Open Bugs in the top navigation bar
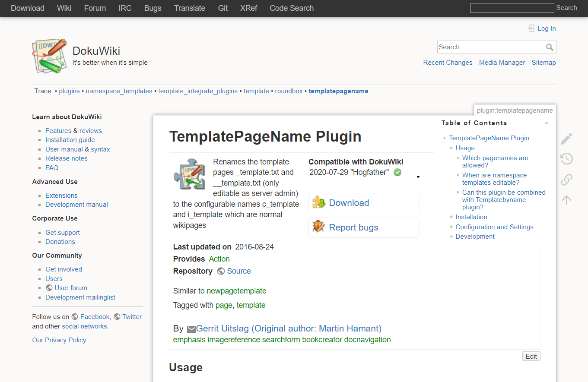The image size is (588, 382). 153,8
